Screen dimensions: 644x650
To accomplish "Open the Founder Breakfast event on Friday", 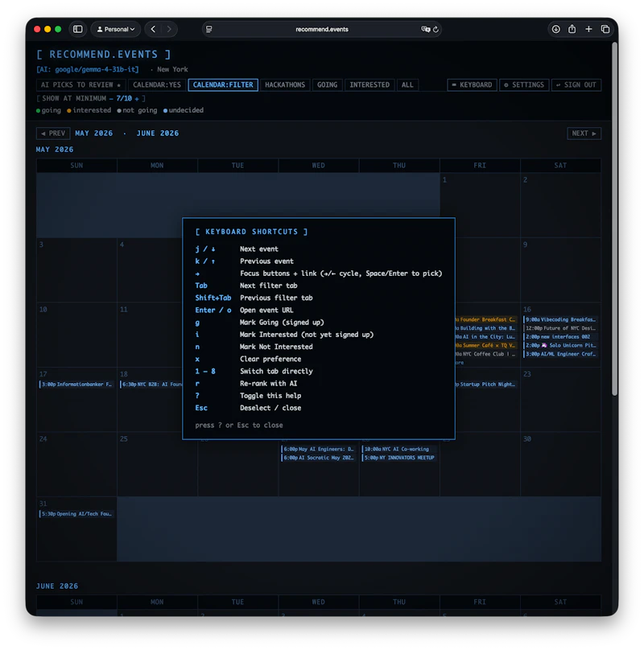I will [486, 319].
